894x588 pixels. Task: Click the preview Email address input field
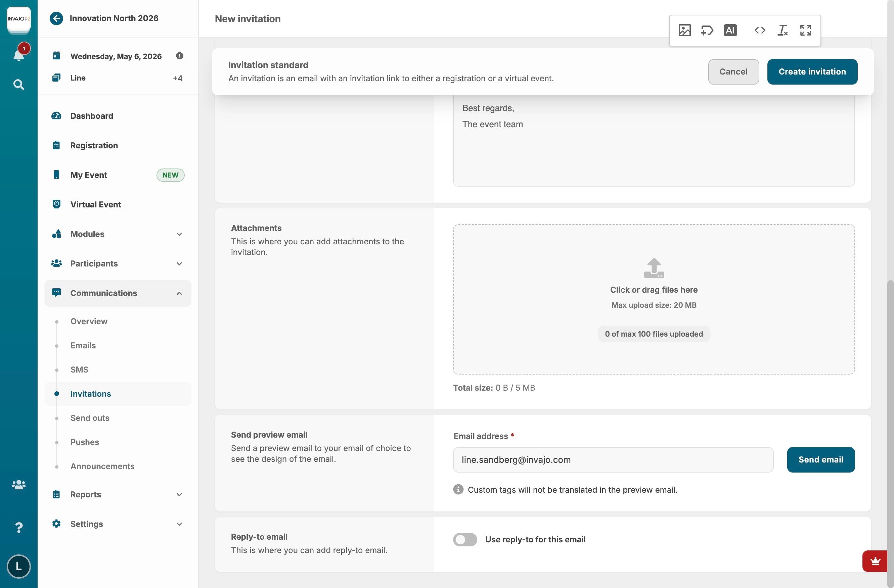(x=613, y=459)
